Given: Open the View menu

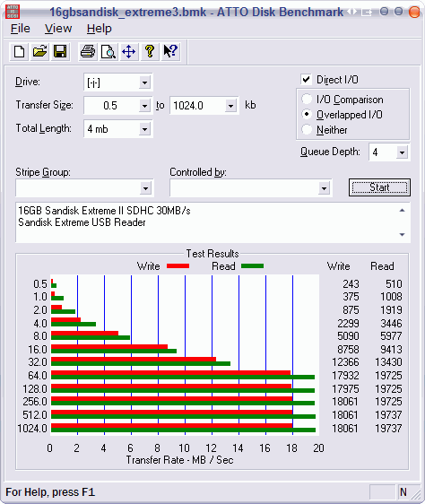Looking at the screenshot, I should click(58, 29).
